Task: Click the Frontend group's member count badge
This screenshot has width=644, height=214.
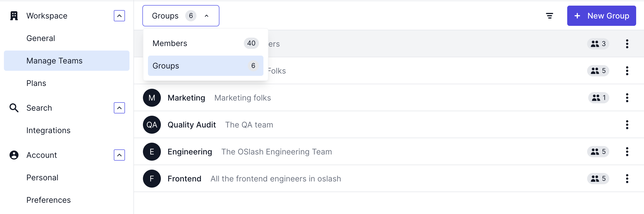Action: pyautogui.click(x=598, y=179)
